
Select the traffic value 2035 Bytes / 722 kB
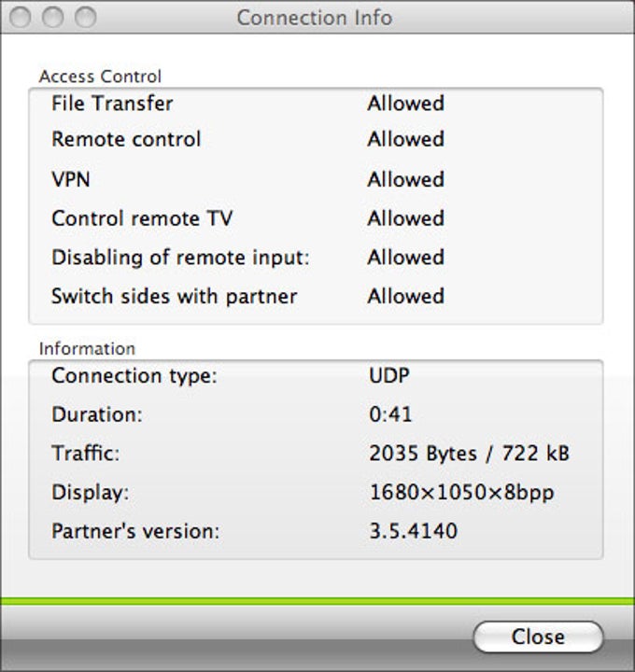tap(469, 455)
